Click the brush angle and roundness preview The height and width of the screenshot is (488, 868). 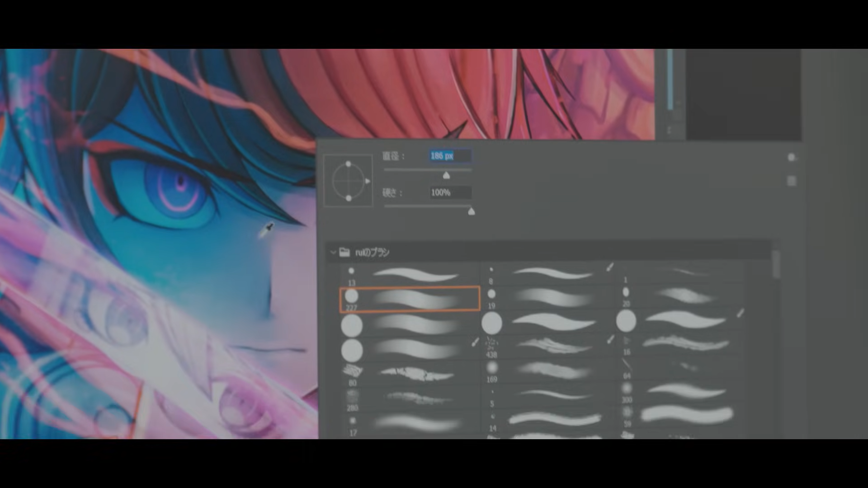[x=348, y=181]
